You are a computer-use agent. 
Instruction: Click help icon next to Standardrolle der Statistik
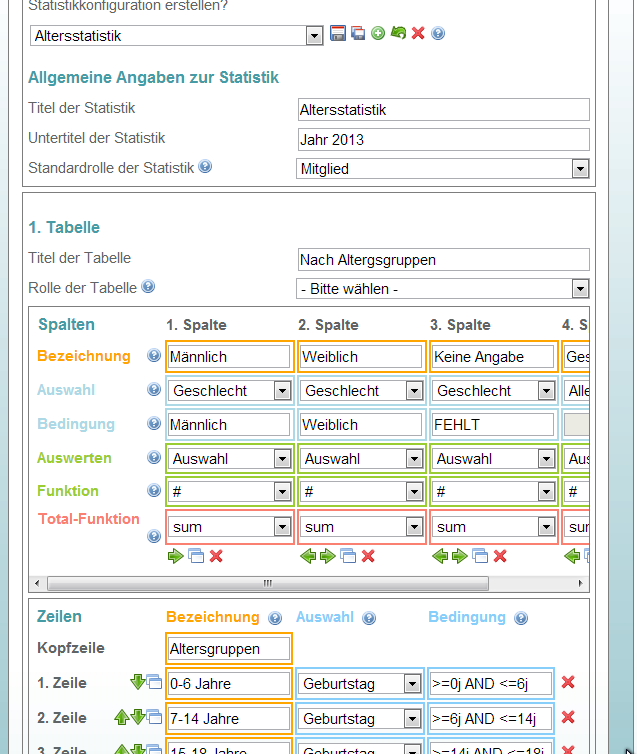point(205,167)
